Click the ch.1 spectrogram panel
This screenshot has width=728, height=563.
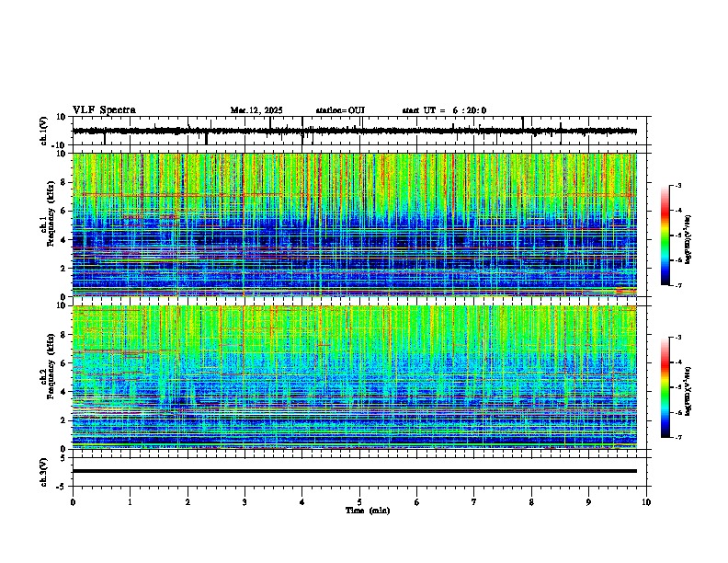[x=355, y=224]
